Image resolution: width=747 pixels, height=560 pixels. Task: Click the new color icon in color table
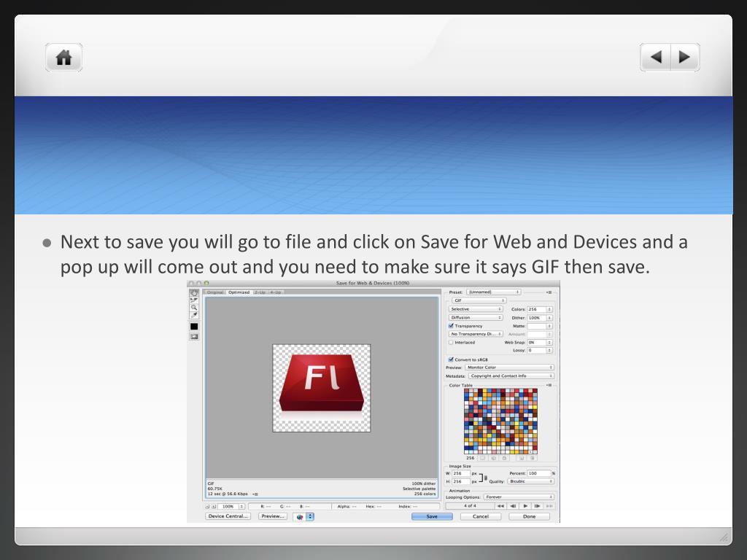point(522,458)
